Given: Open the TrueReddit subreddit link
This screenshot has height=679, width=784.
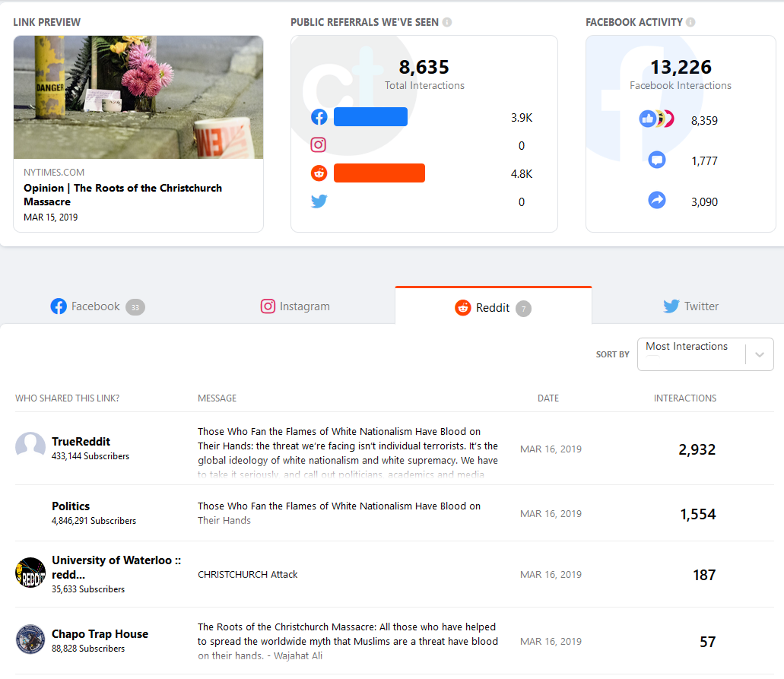Looking at the screenshot, I should pos(81,442).
